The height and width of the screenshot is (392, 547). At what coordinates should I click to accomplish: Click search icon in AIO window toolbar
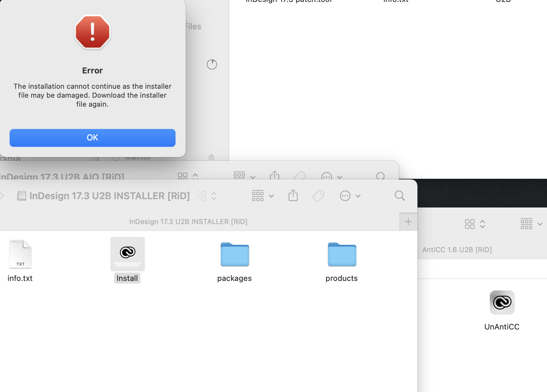(x=380, y=176)
